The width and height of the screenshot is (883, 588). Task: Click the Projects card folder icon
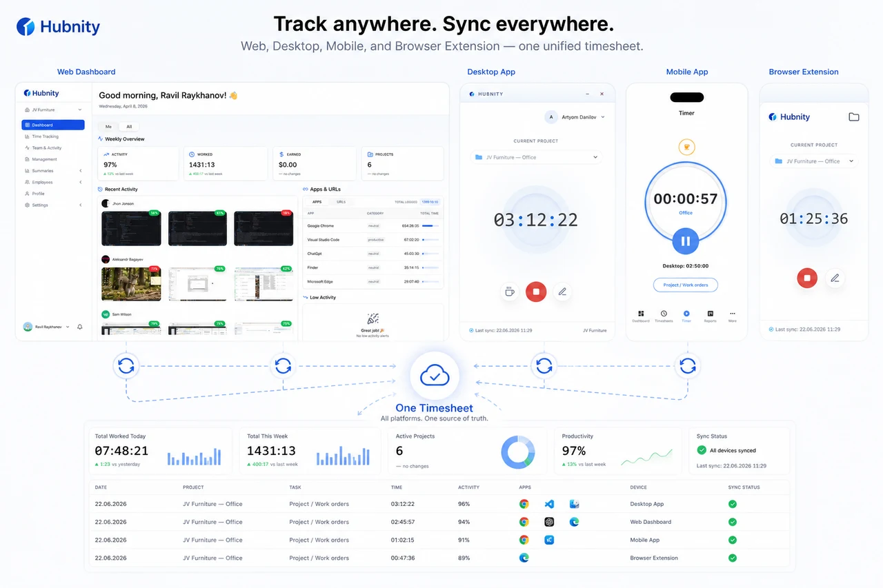pos(370,154)
